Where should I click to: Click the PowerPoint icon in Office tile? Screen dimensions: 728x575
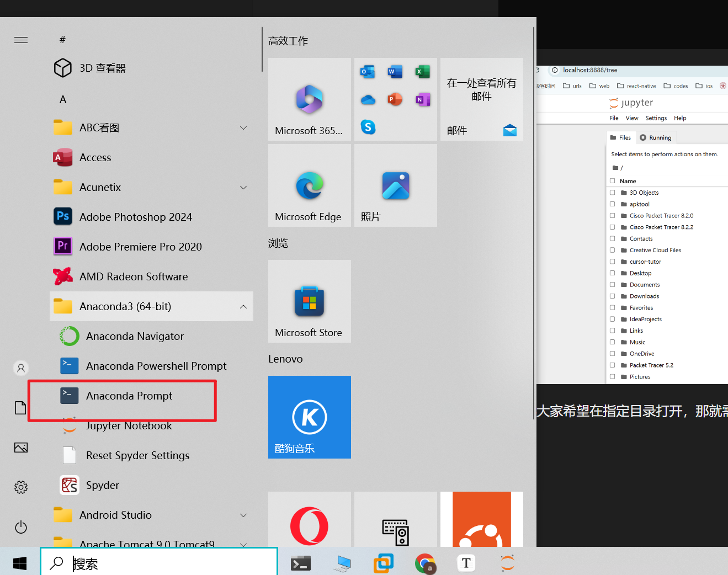395,99
